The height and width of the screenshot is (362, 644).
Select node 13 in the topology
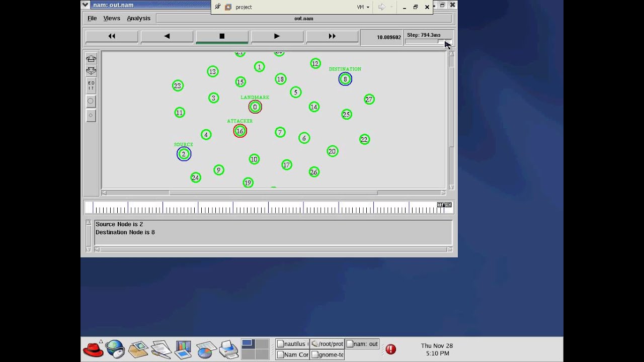[x=212, y=71]
